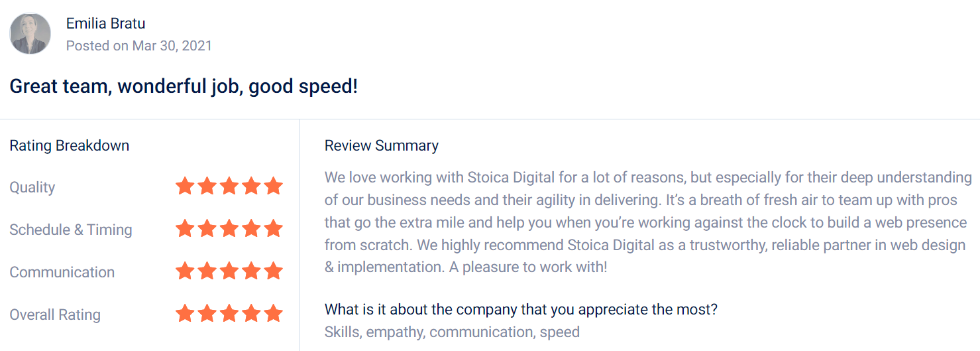Click the fourth star in Overall Rating

251,314
